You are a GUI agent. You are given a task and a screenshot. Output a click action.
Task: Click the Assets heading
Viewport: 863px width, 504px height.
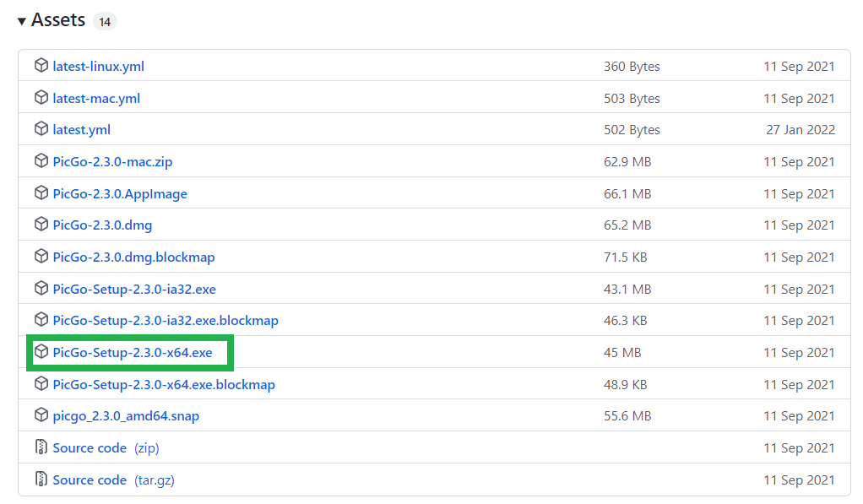click(x=58, y=20)
